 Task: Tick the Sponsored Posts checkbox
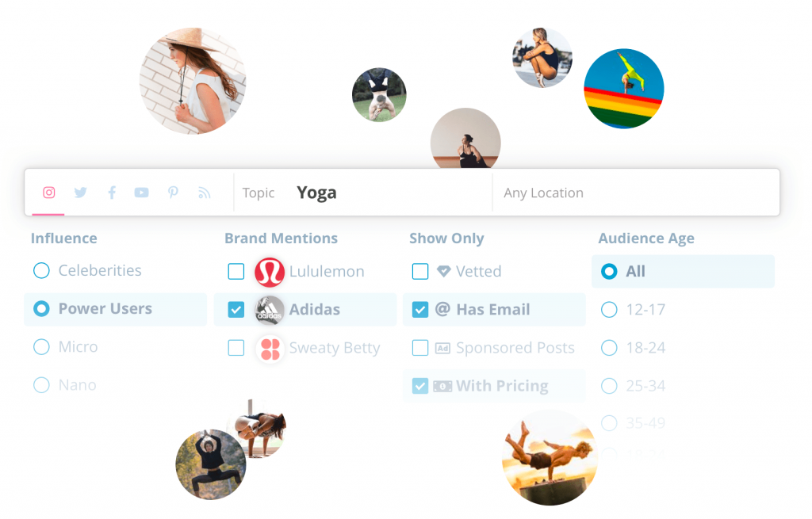420,348
